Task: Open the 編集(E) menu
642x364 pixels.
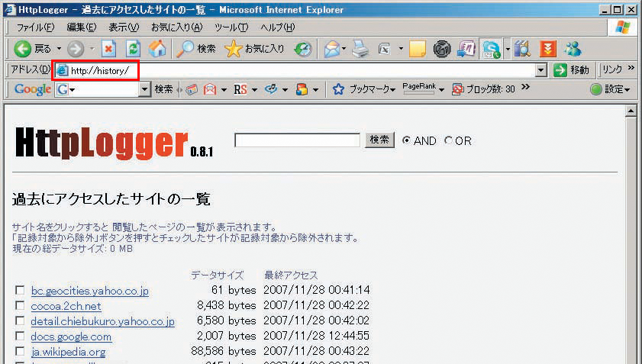Action: [x=82, y=27]
